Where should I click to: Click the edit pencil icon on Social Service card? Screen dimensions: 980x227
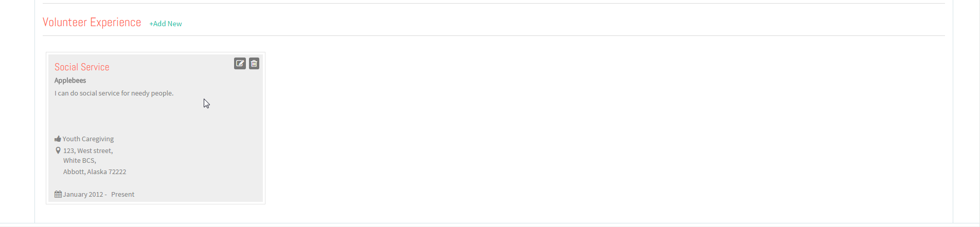(x=240, y=63)
